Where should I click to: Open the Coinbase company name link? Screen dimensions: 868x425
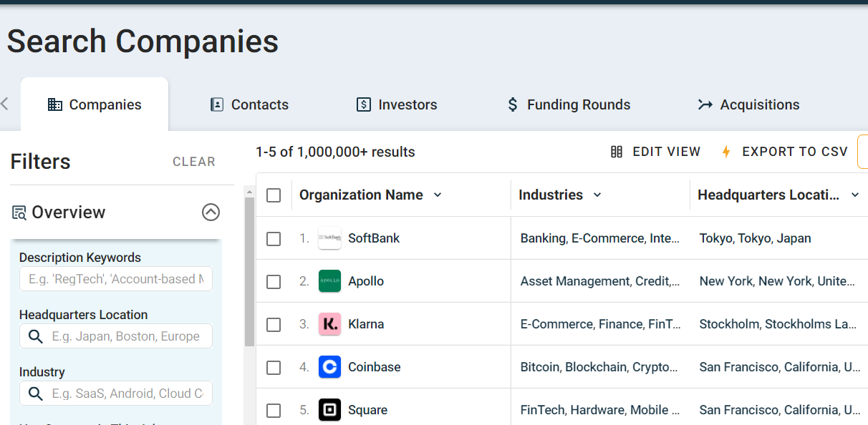(374, 367)
